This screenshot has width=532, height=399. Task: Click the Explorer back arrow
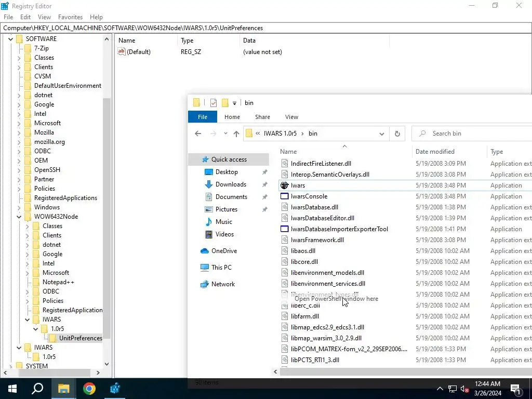(x=198, y=134)
